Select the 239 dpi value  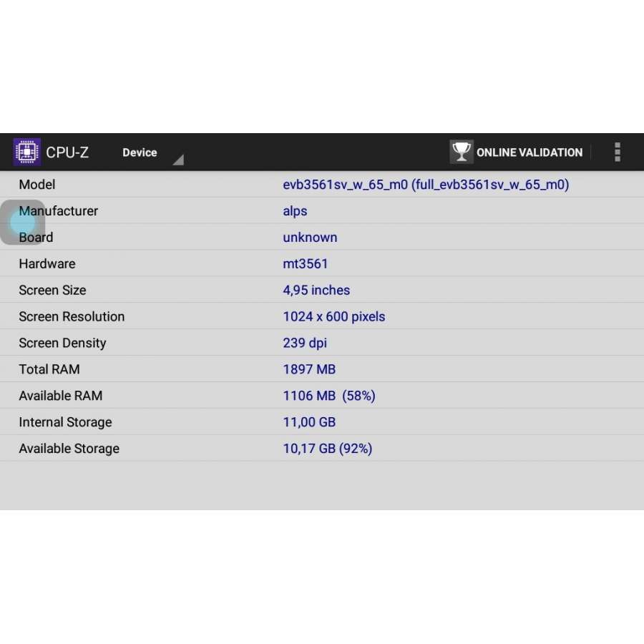(305, 343)
